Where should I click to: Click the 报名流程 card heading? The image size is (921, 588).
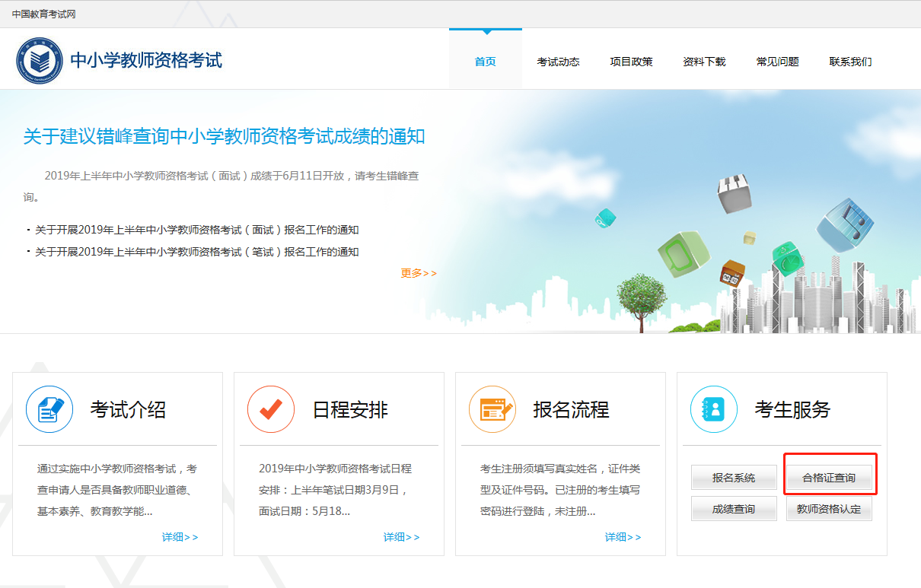571,410
